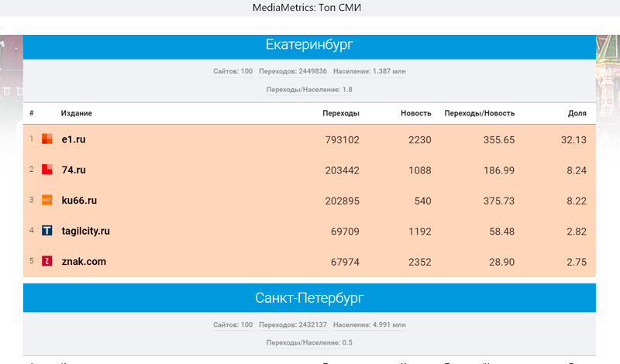
Task: Click the MediaMetrics: Топ СМИ page title
Action: click(307, 8)
